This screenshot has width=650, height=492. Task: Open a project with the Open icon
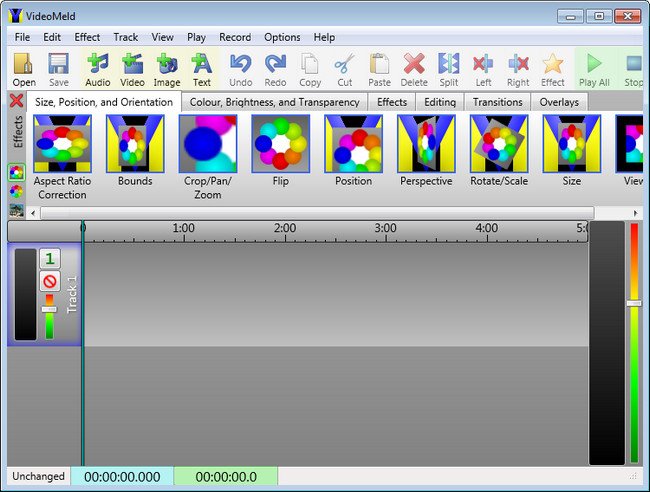(24, 70)
